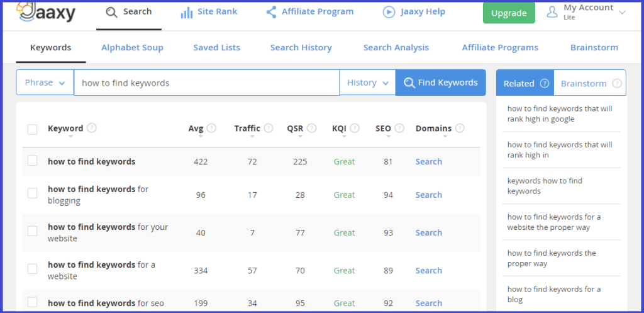Click the green Upgrade button

pyautogui.click(x=509, y=13)
